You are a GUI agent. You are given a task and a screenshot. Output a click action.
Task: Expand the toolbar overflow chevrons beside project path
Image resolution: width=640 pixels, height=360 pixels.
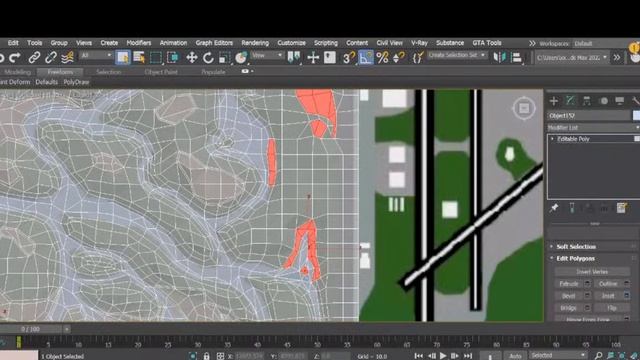click(x=617, y=58)
